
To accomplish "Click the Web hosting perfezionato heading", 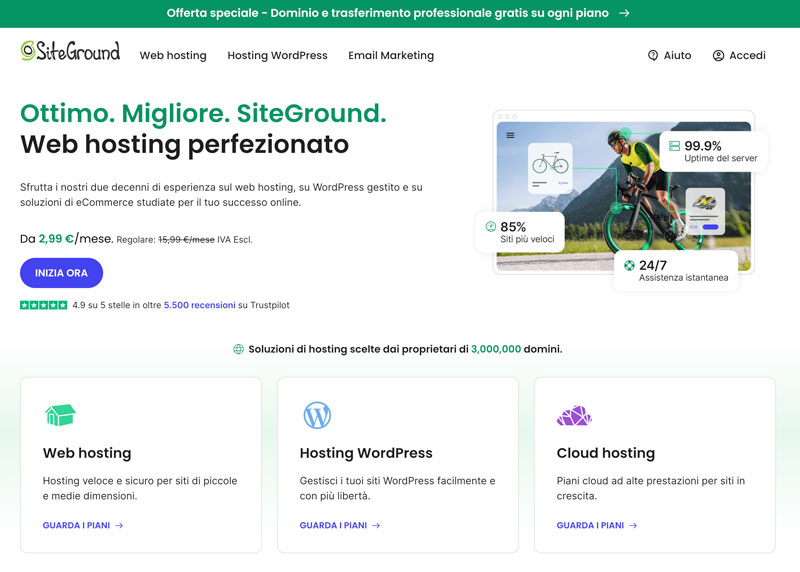I will 185,144.
